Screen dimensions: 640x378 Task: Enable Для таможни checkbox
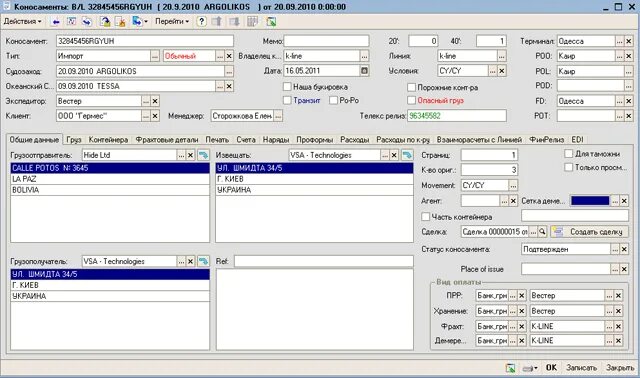point(569,154)
